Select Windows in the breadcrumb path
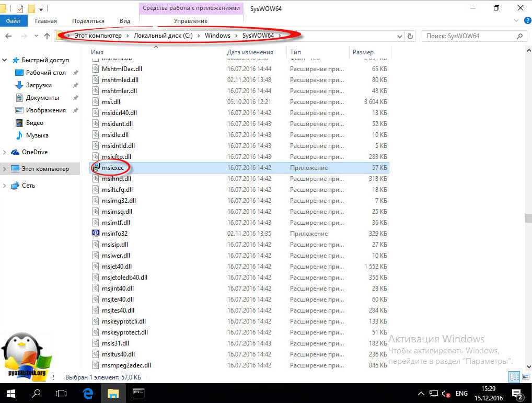This screenshot has height=403, width=532. coord(217,36)
